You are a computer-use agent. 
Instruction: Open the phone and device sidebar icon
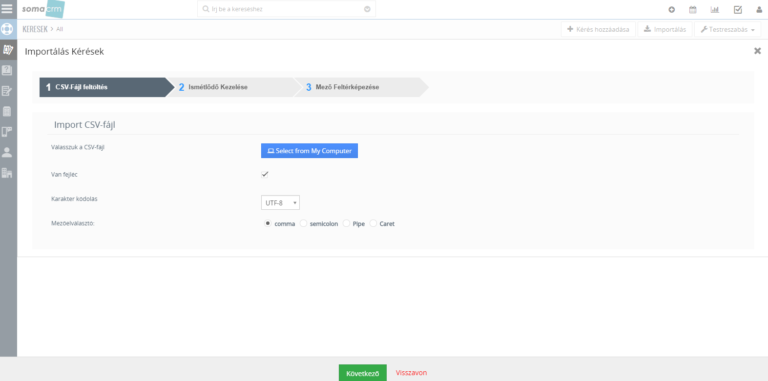7,131
